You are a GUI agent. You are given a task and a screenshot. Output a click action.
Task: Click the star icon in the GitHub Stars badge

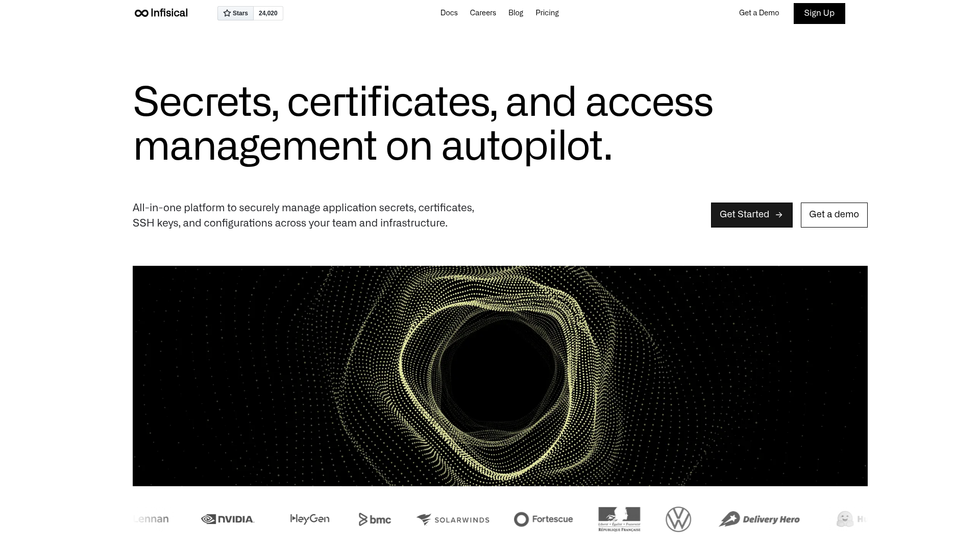click(x=227, y=13)
